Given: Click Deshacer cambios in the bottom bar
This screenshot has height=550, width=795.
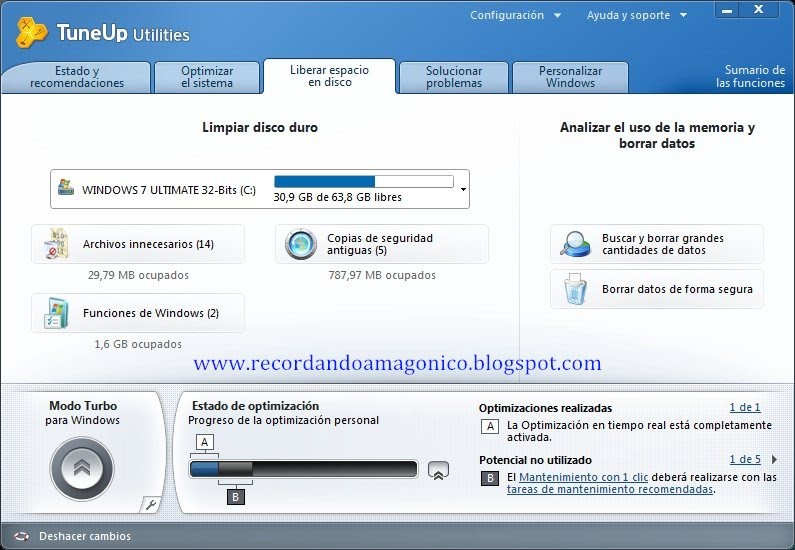Looking at the screenshot, I should coord(85,536).
